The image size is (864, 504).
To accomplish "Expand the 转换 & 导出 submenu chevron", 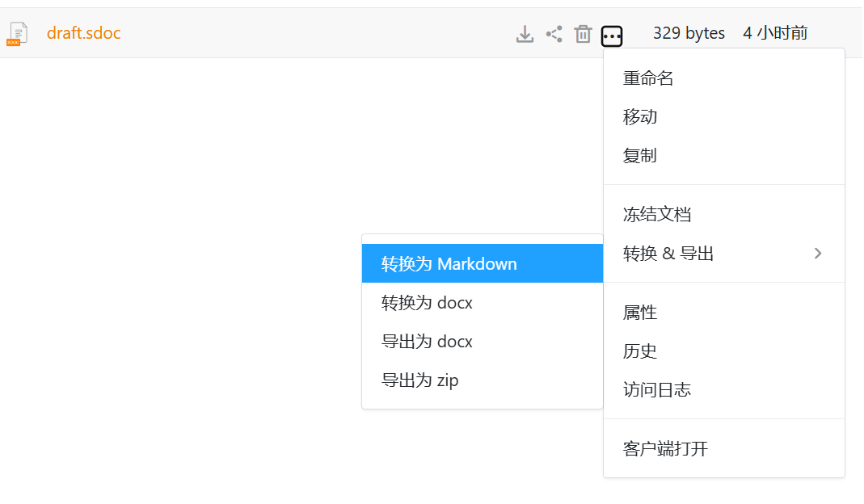I will pos(819,253).
